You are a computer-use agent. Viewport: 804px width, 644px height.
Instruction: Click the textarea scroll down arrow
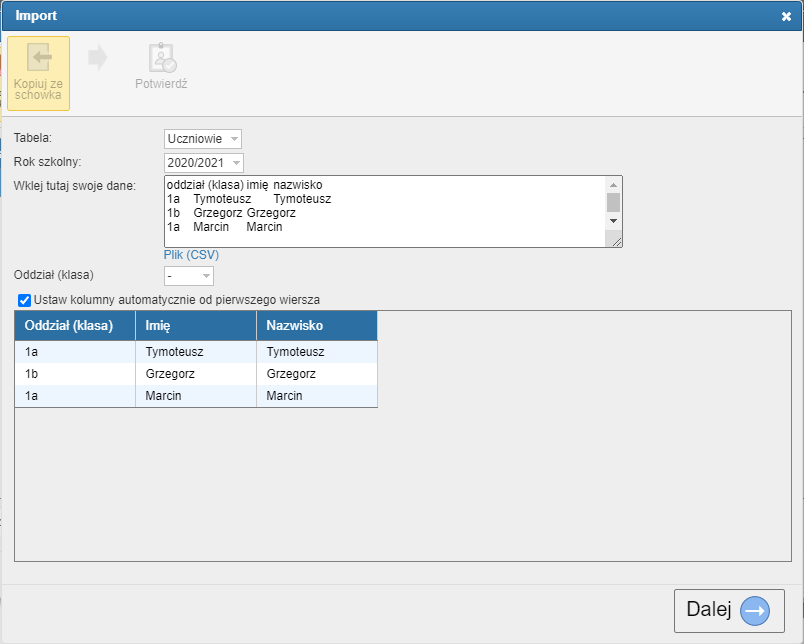[613, 220]
